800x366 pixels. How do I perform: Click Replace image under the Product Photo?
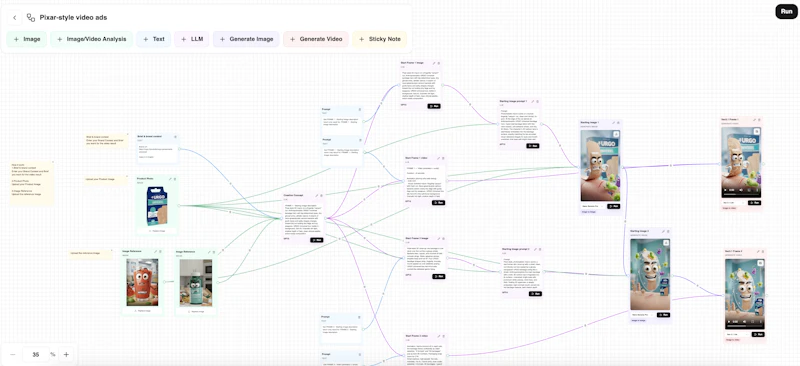pos(157,231)
